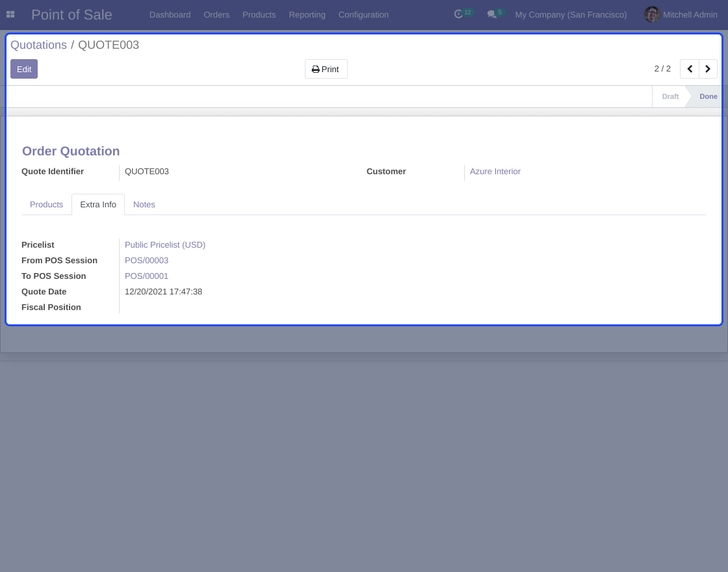Open POS/00001 session link
The width and height of the screenshot is (728, 572).
(x=146, y=276)
